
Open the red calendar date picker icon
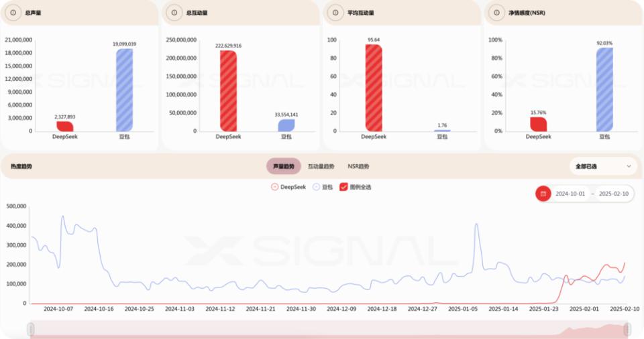[543, 194]
